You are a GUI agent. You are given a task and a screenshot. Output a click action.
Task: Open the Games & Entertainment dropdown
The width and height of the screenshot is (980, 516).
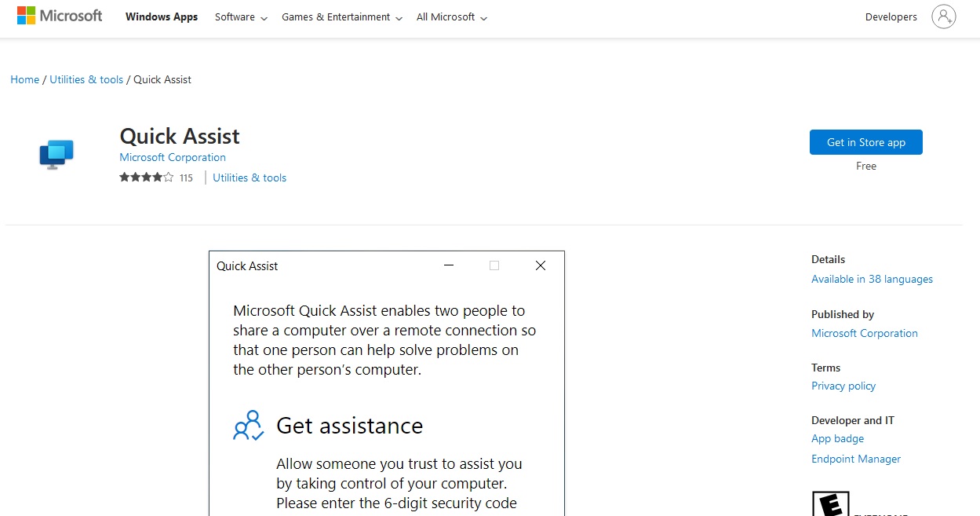[336, 16]
